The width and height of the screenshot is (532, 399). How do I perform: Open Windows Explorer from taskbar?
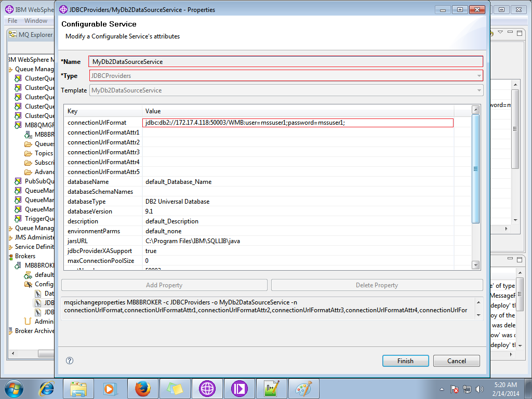tap(78, 389)
